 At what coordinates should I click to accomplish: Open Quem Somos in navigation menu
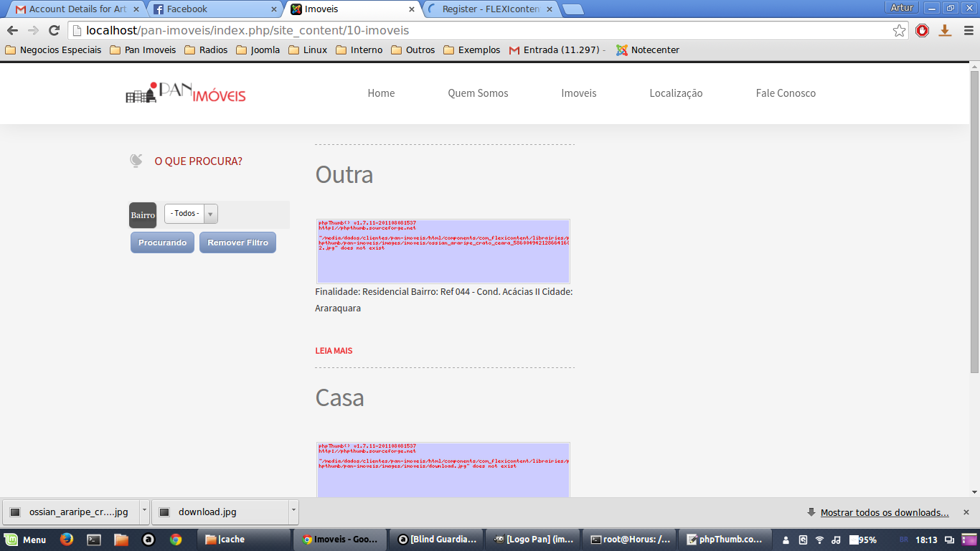point(478,93)
